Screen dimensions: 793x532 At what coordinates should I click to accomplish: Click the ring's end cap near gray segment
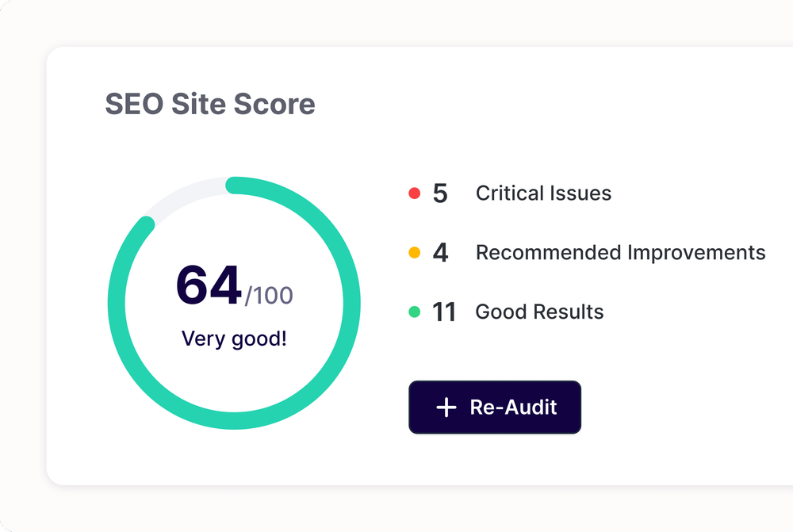[x=146, y=225]
